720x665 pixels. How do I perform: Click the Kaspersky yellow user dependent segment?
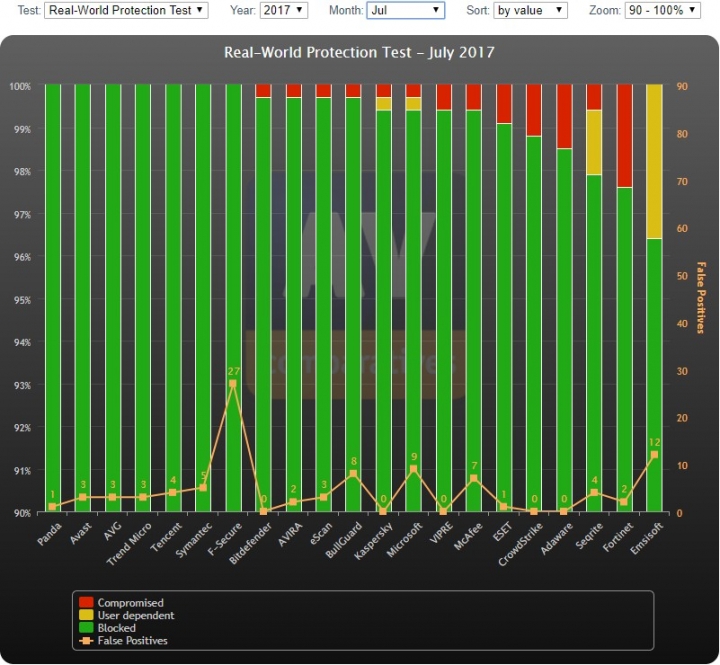pyautogui.click(x=383, y=104)
